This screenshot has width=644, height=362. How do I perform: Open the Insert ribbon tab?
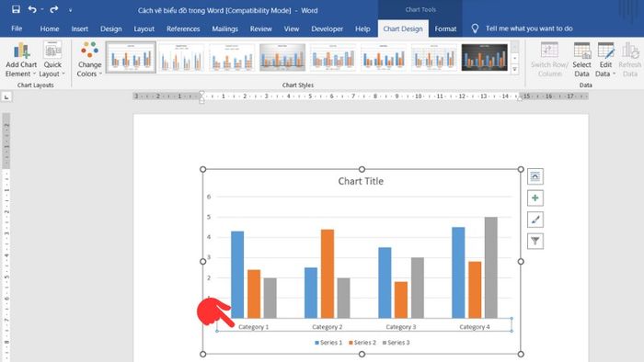[80, 28]
